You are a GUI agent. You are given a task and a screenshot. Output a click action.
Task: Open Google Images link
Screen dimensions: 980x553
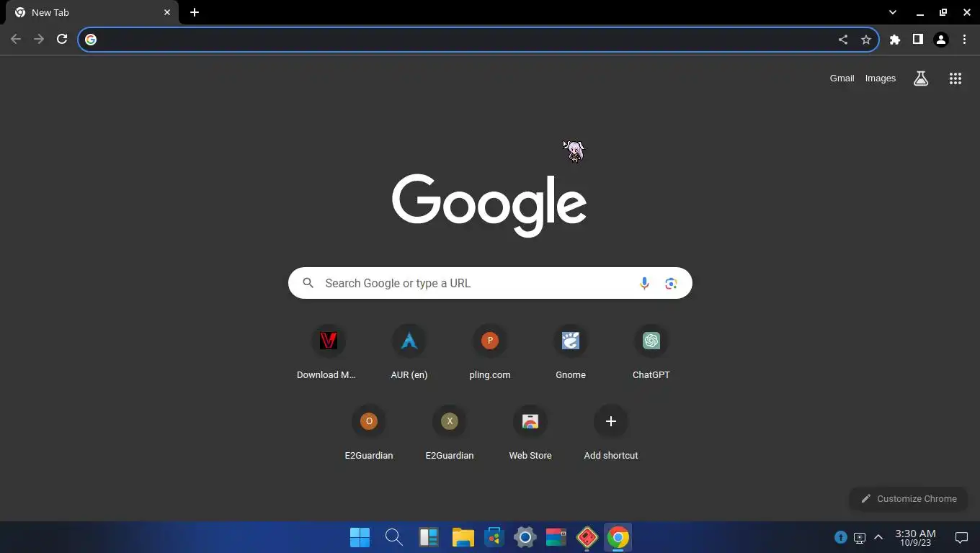tap(881, 78)
